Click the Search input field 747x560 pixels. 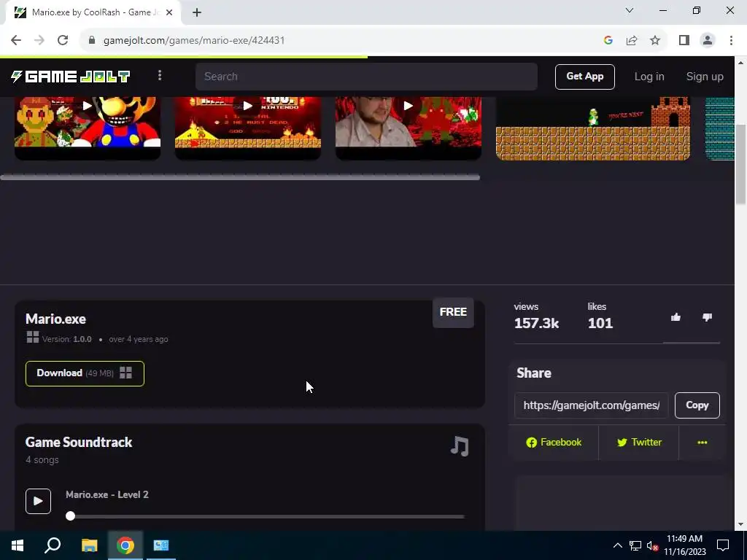pos(366,76)
